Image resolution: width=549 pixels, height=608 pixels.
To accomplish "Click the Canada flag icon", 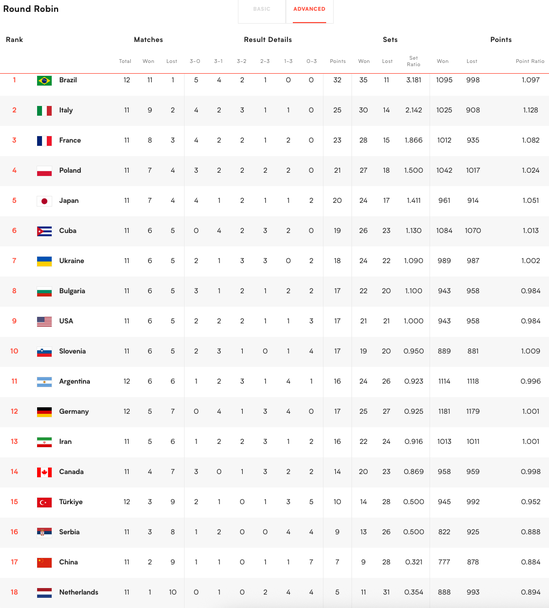I will (44, 472).
